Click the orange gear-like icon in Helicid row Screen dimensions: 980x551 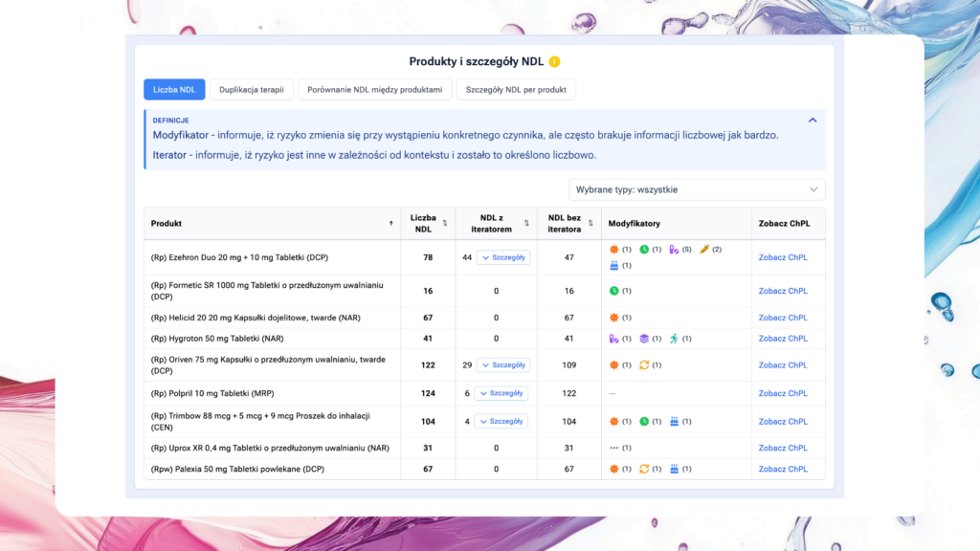pos(614,318)
